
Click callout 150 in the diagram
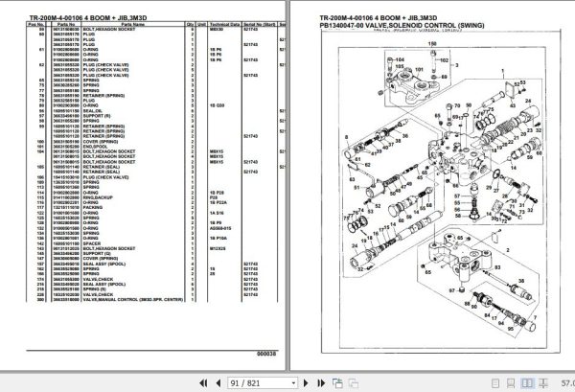click(432, 44)
